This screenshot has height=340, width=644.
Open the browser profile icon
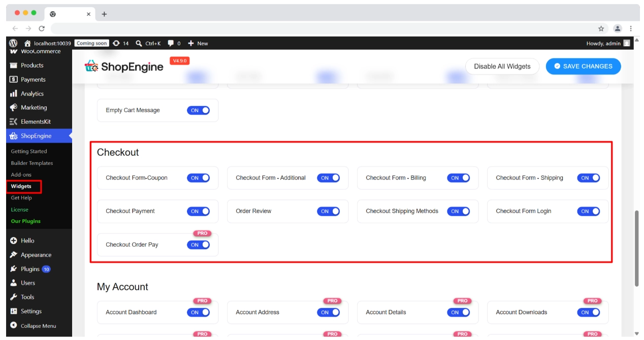[x=618, y=28]
